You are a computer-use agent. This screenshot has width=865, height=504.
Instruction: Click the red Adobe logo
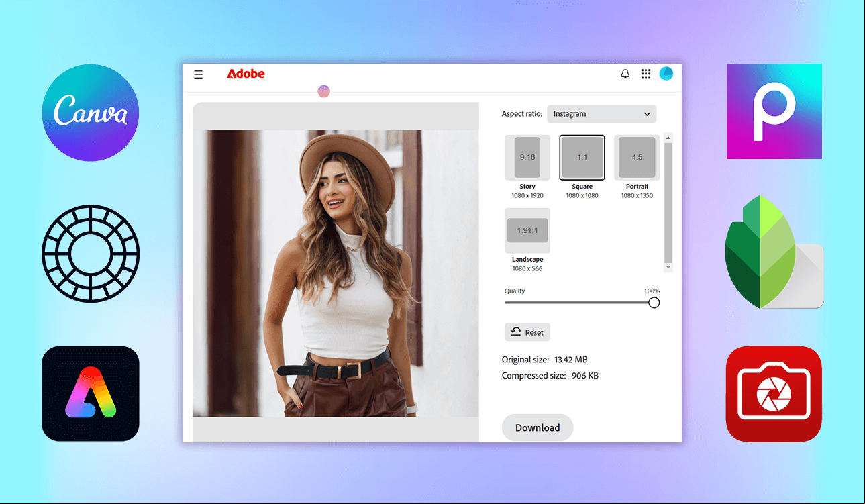click(x=246, y=74)
